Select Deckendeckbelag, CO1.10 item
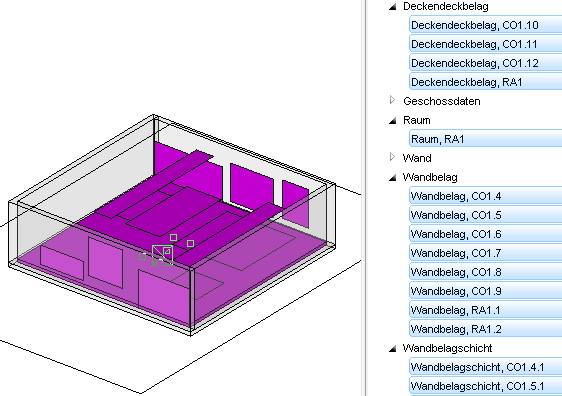This screenshot has height=396, width=562. (485, 25)
